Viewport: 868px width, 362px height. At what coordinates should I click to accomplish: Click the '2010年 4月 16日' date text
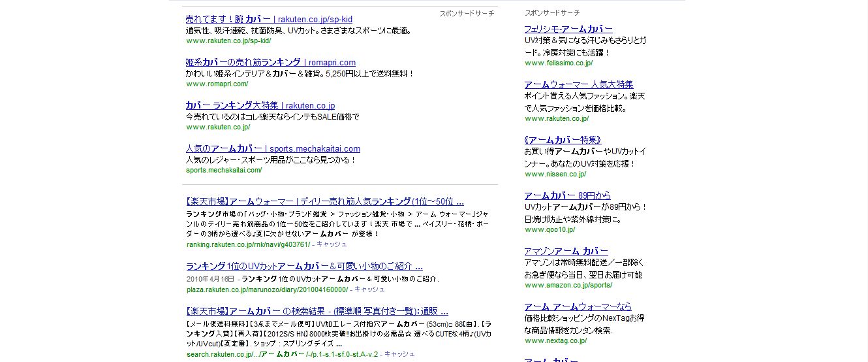[211, 279]
